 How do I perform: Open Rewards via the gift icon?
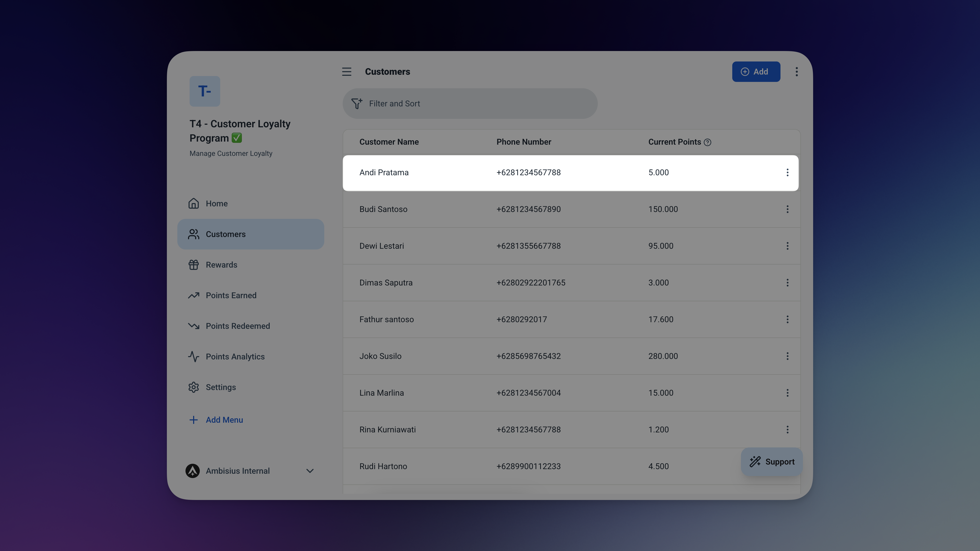[193, 265]
